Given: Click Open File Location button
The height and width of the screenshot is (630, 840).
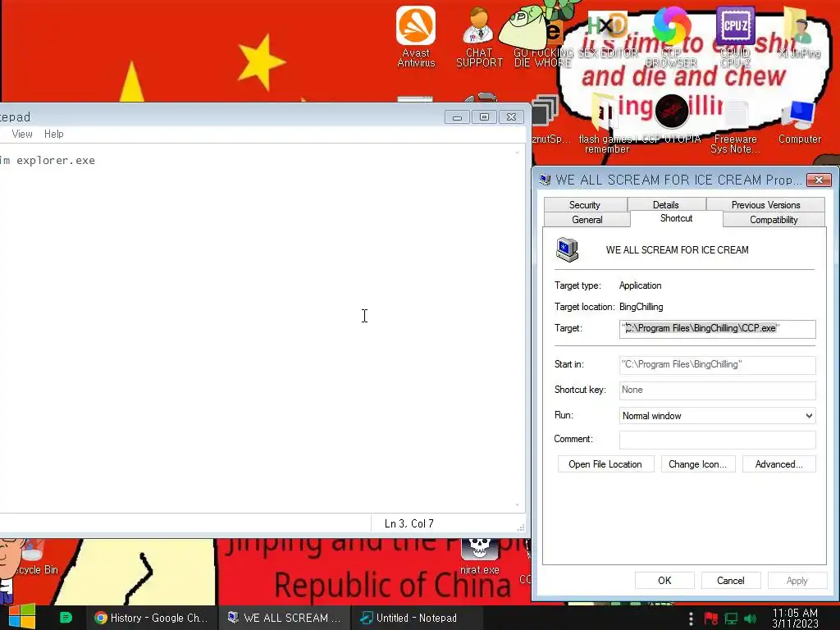Looking at the screenshot, I should [x=605, y=464].
